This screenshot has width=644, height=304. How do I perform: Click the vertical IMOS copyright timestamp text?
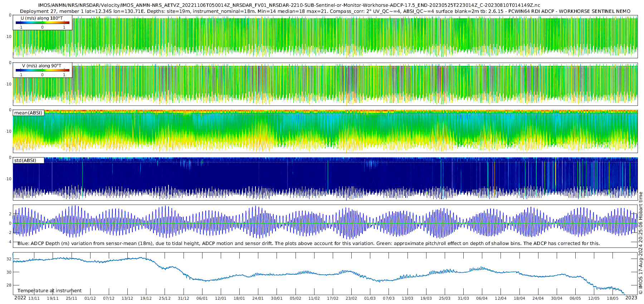coord(640,243)
